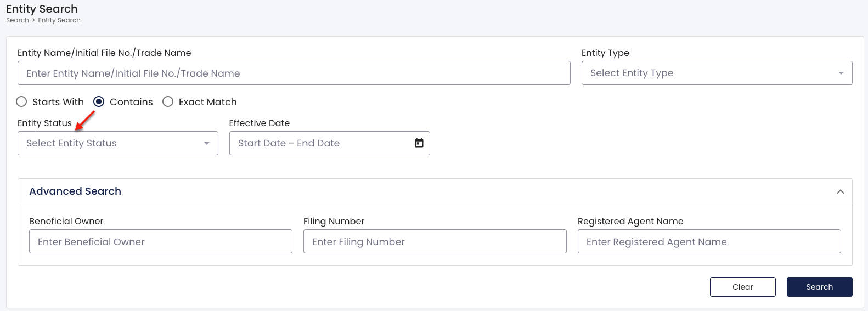Click the Entity Search page title
The width and height of the screenshot is (868, 311).
pos(42,9)
